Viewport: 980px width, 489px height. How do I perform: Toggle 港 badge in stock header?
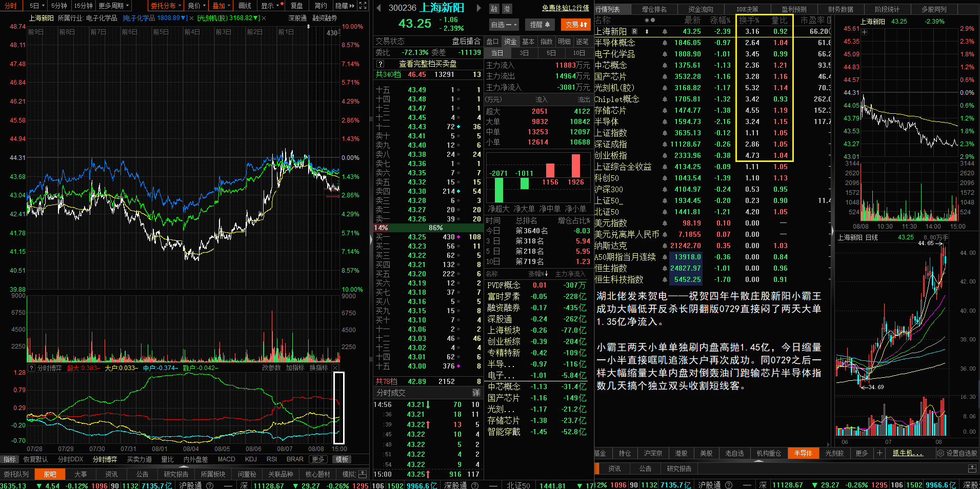507,9
